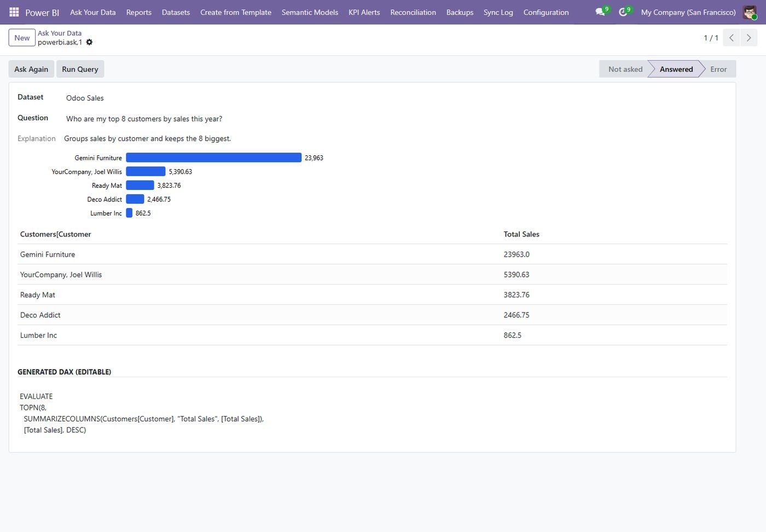Open the Sync Log menu

pyautogui.click(x=498, y=12)
